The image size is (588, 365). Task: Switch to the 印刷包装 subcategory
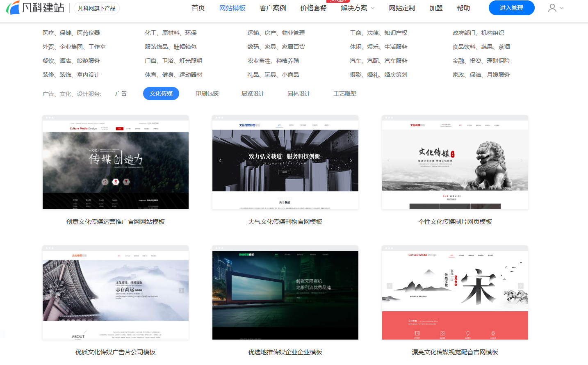[x=207, y=94]
